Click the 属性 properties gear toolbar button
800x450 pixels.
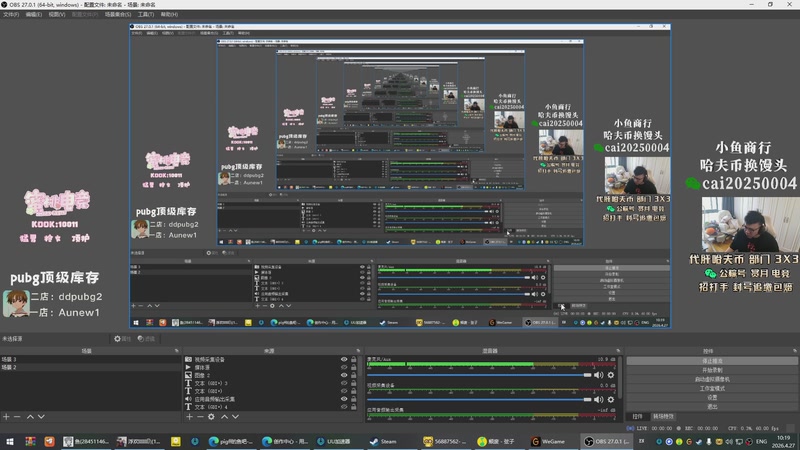(x=122, y=339)
